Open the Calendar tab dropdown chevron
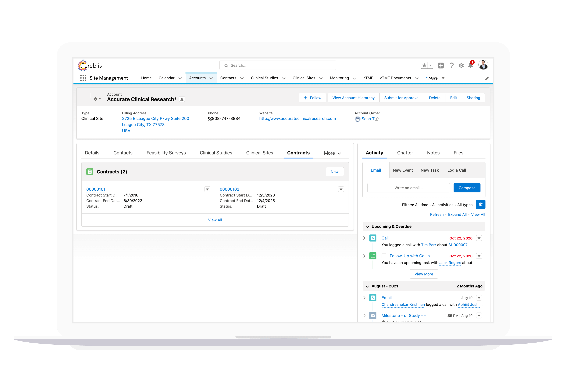Viewport: 566px width, 392px height. click(180, 78)
